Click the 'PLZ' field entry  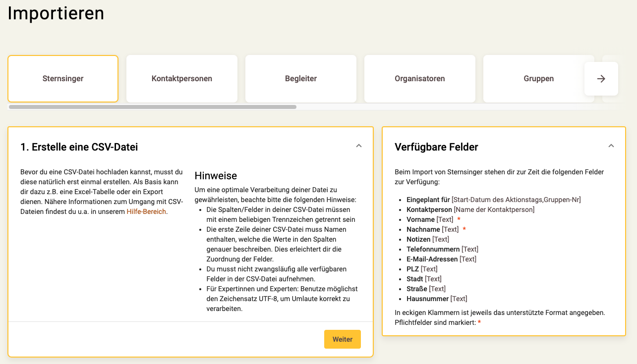pyautogui.click(x=422, y=269)
